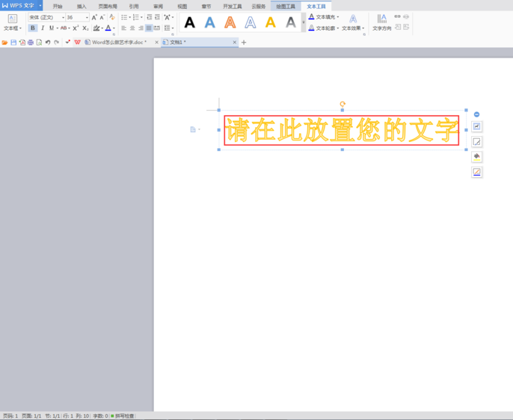Pick highlight color pen
This screenshot has width=513, height=420.
tap(96, 28)
